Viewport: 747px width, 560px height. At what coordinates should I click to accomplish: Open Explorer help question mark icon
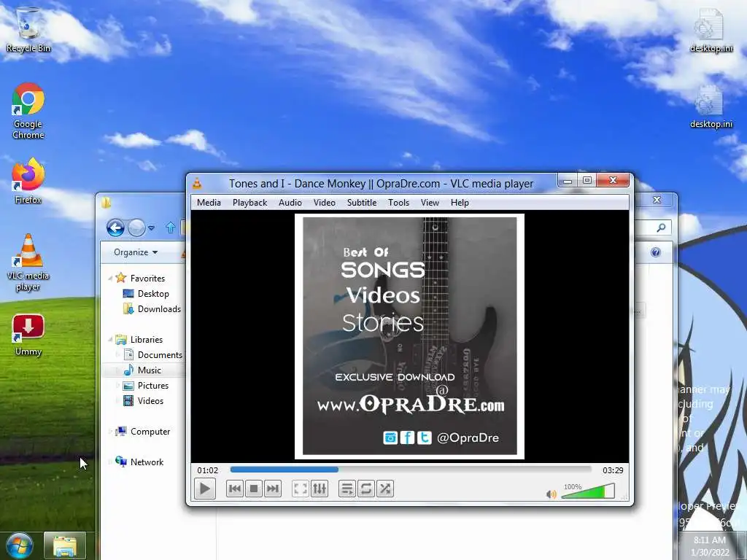656,252
